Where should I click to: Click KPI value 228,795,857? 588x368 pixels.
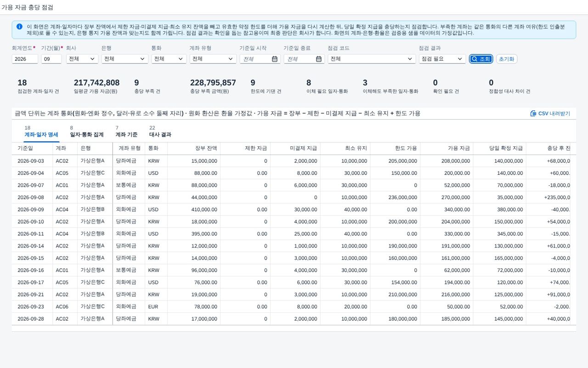[213, 83]
